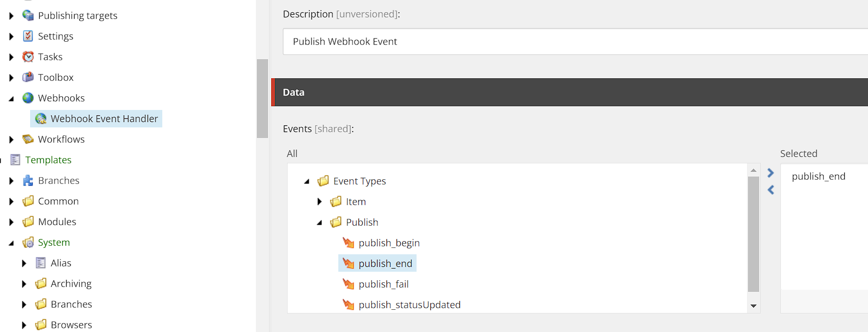Collapse the Data section header
868x332 pixels.
[x=570, y=92]
